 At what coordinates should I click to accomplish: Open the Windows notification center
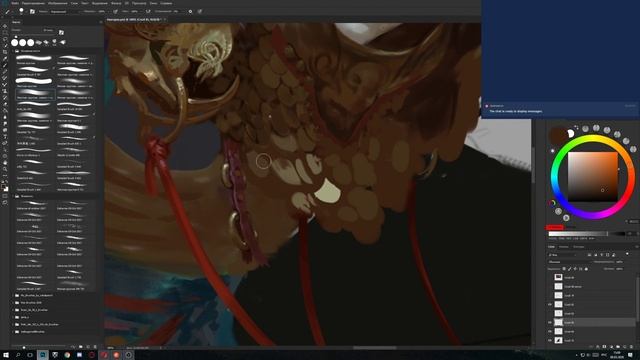631,355
